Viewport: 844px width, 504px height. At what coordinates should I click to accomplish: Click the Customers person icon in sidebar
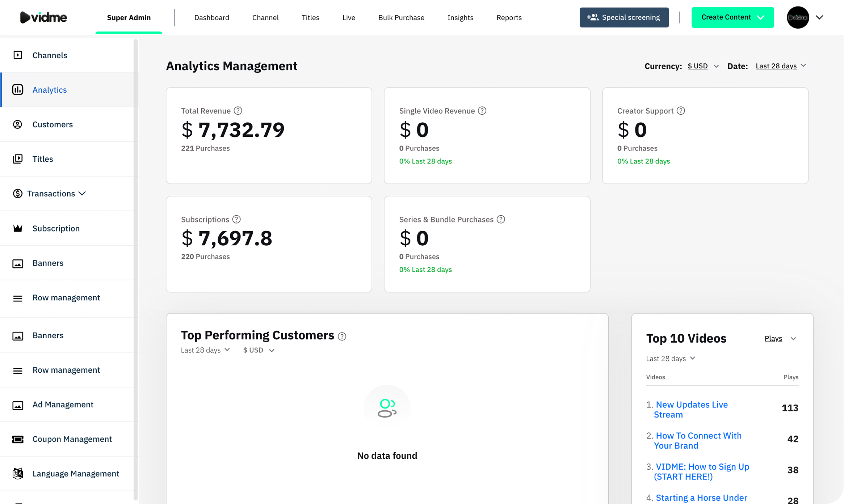18,124
